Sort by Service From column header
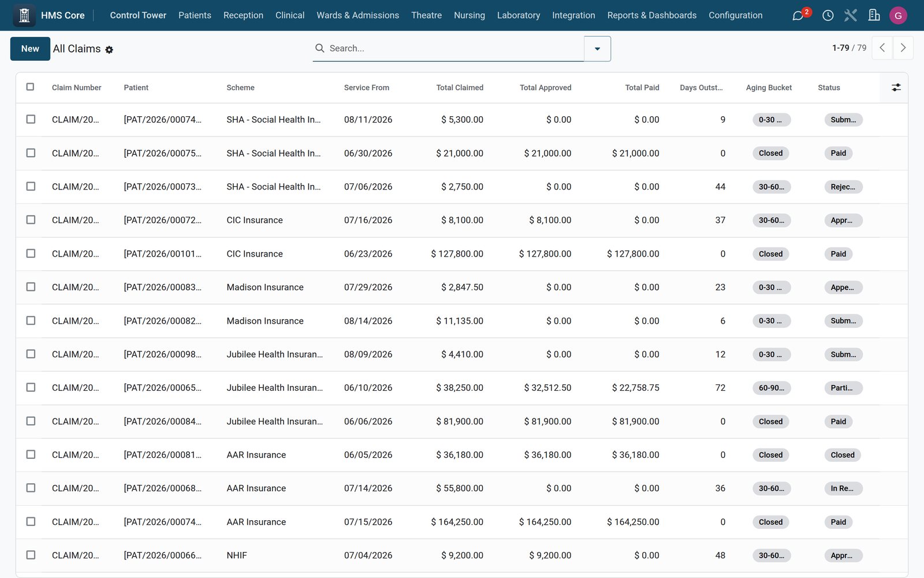The image size is (924, 578). click(x=367, y=87)
